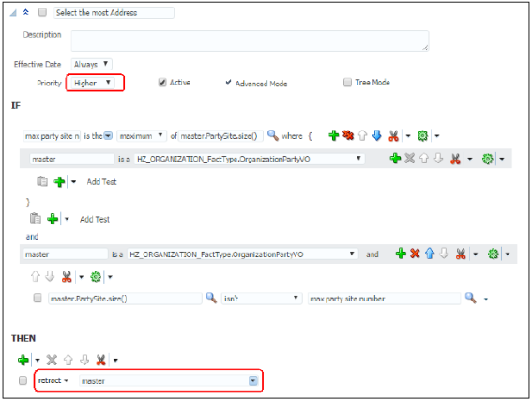Viewport: 532px width, 402px height.
Task: Check the master.PartySite.size() test row checkbox
Action: (x=38, y=298)
